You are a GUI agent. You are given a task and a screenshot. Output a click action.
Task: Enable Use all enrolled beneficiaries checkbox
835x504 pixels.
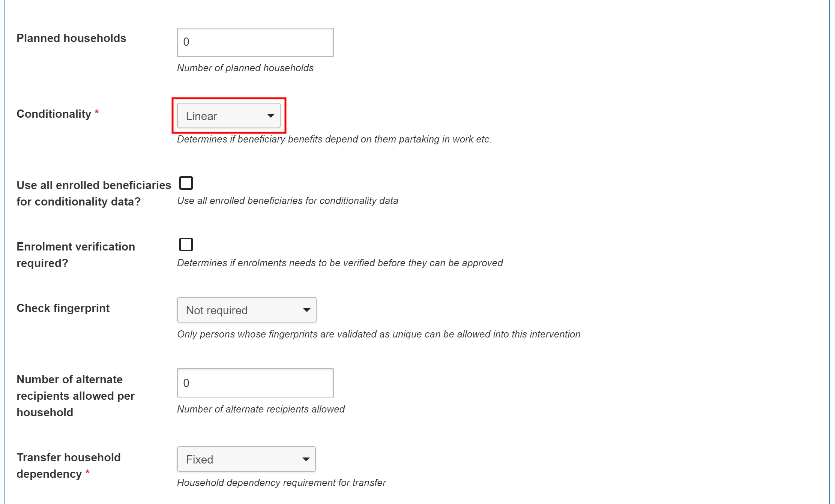pyautogui.click(x=186, y=183)
